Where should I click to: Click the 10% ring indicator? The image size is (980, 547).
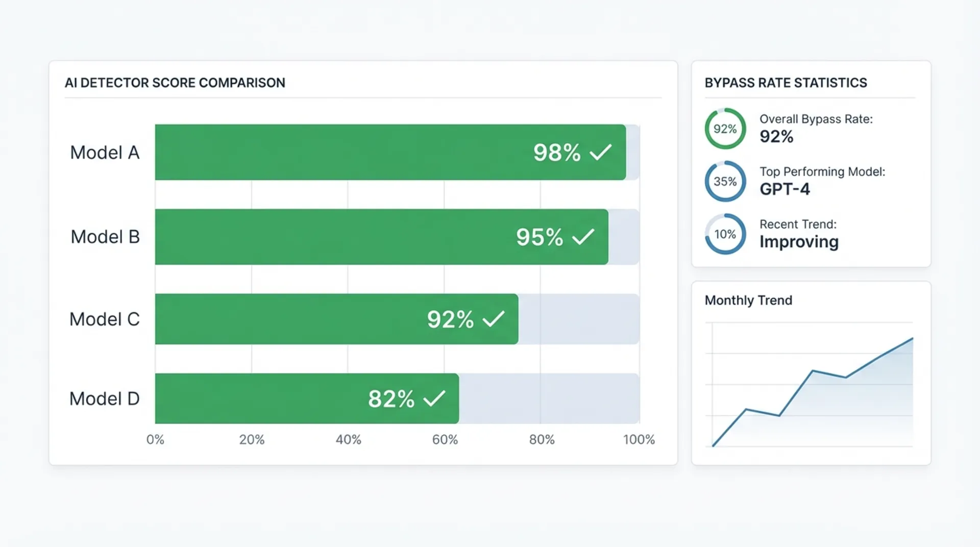tap(725, 234)
